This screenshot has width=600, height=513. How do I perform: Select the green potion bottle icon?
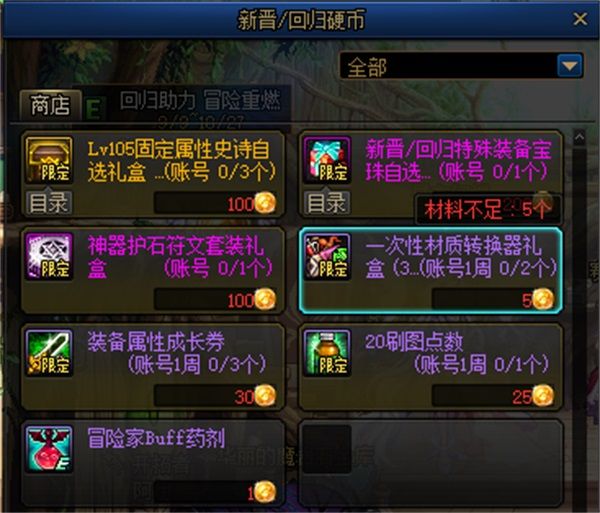click(327, 353)
